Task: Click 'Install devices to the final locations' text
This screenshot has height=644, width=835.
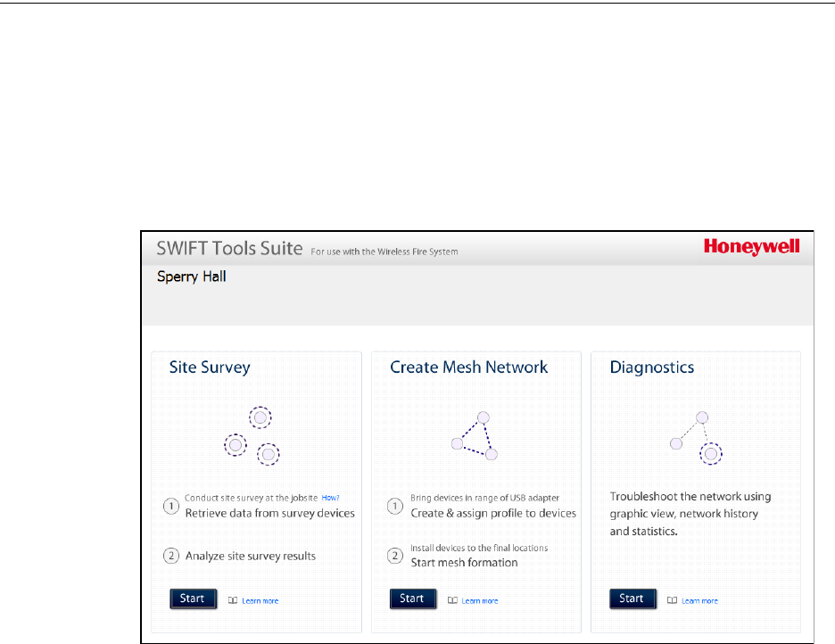Action: click(479, 548)
